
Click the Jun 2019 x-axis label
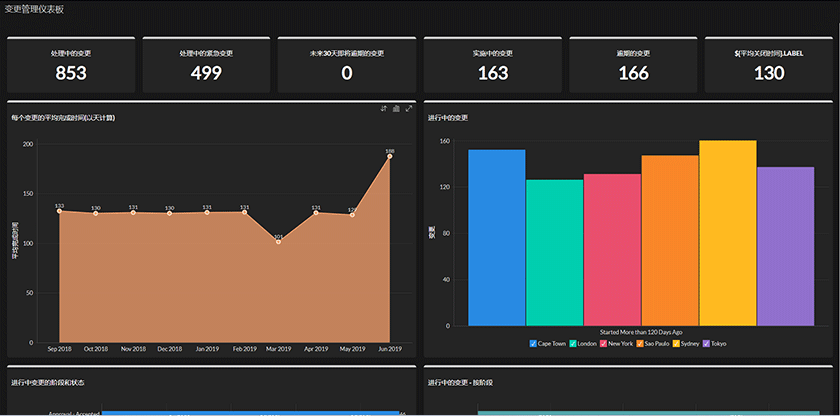click(x=389, y=349)
